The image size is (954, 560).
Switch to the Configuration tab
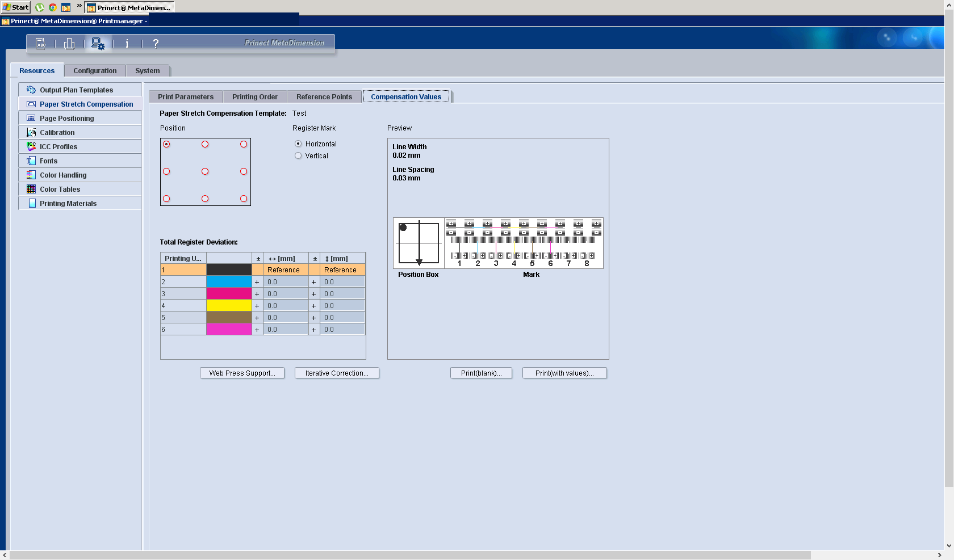[x=95, y=71]
